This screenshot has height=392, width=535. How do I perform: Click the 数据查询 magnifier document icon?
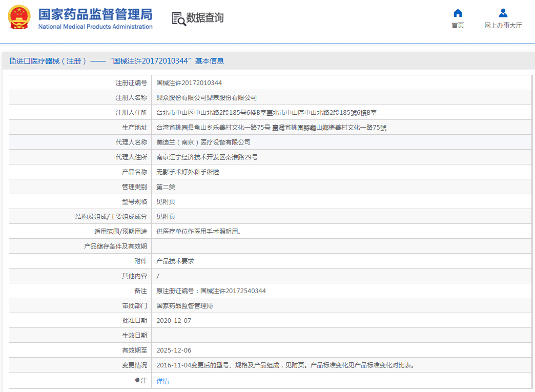178,18
